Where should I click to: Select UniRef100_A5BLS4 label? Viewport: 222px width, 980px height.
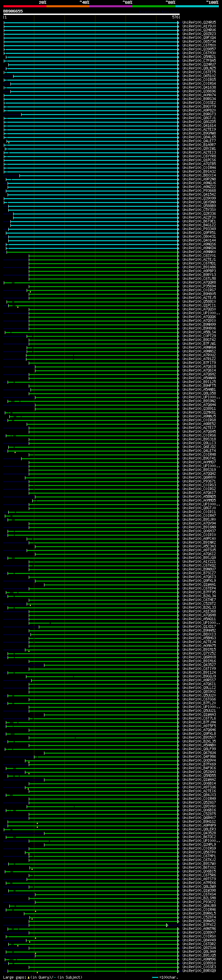199,332
